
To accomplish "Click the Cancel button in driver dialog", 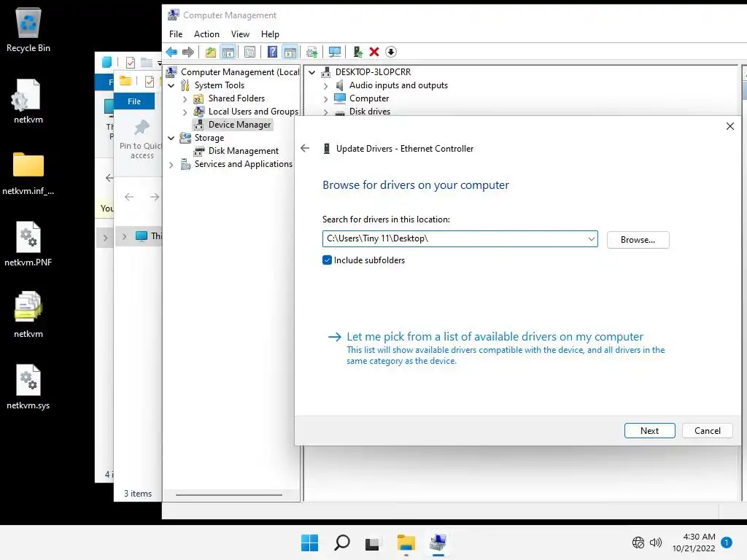I will point(707,430).
